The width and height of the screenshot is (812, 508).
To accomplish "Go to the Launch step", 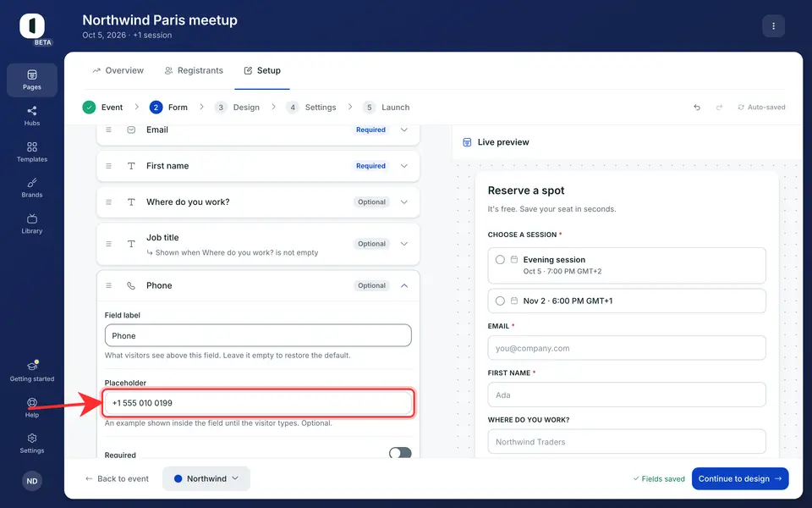I will [x=386, y=108].
